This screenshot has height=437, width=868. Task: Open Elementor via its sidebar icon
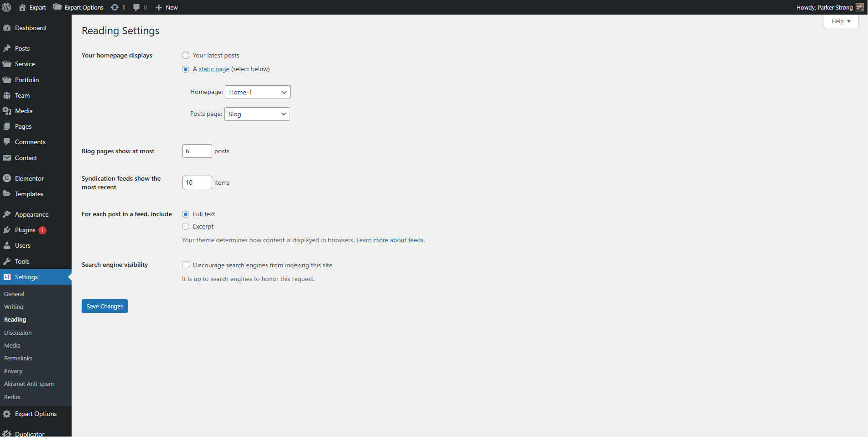(7, 178)
